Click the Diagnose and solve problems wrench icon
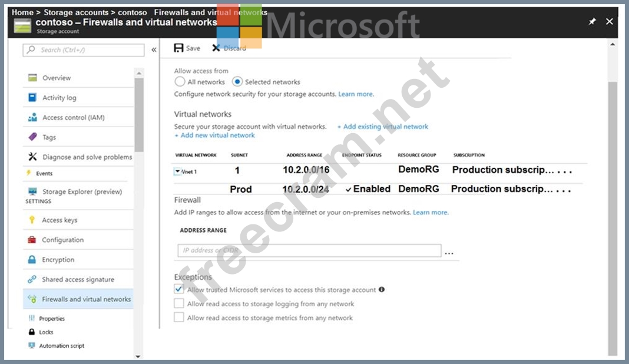 (32, 157)
